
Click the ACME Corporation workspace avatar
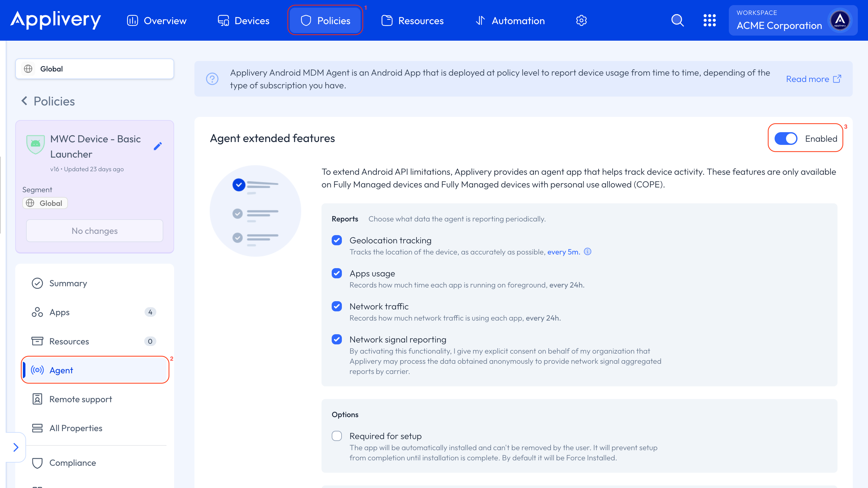tap(840, 21)
